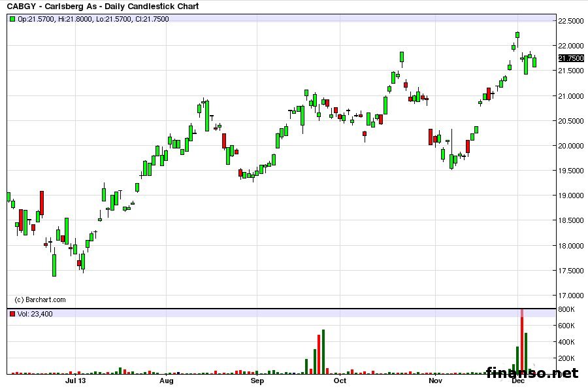Select the Aug date axis label

click(x=167, y=380)
